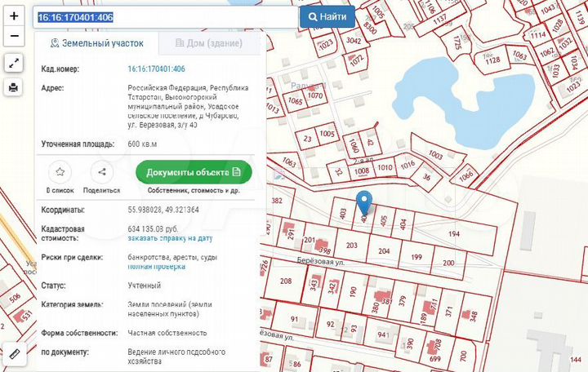Click the share (Поделиться) icon
This screenshot has height=372, width=588.
[101, 172]
